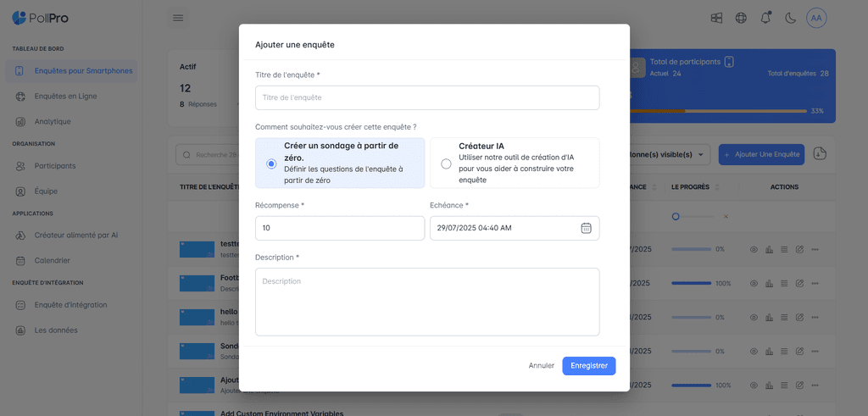Open list icon for Footb row
This screenshot has width=868, height=416.
784,283
